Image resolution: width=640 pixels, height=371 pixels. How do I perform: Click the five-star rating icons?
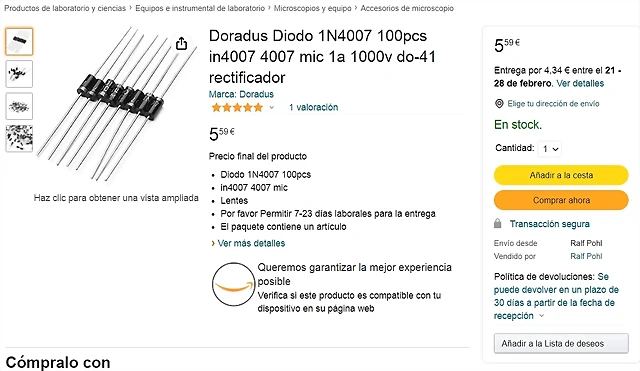coord(237,107)
